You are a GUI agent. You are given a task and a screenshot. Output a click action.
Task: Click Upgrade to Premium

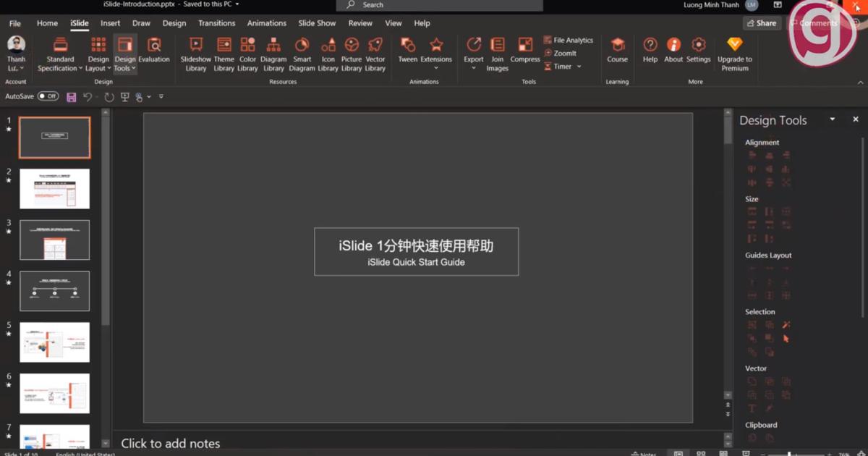coord(734,54)
